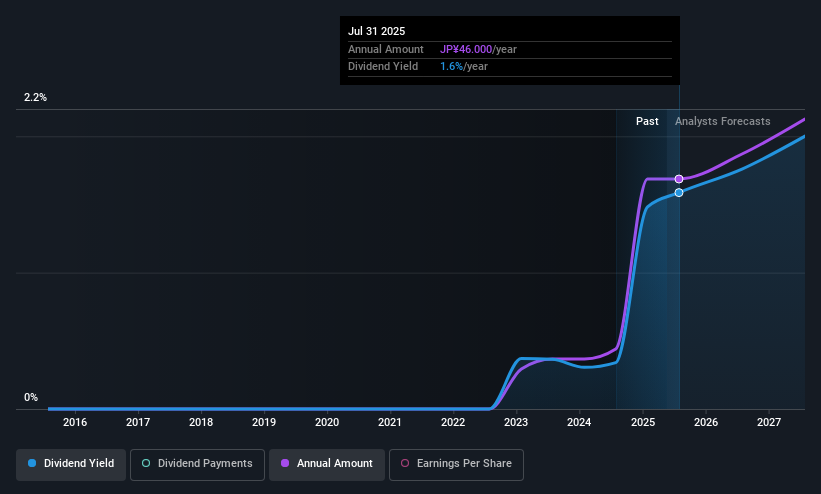Click the purple Annual Amount legend dot
The height and width of the screenshot is (494, 821).
pyautogui.click(x=285, y=463)
